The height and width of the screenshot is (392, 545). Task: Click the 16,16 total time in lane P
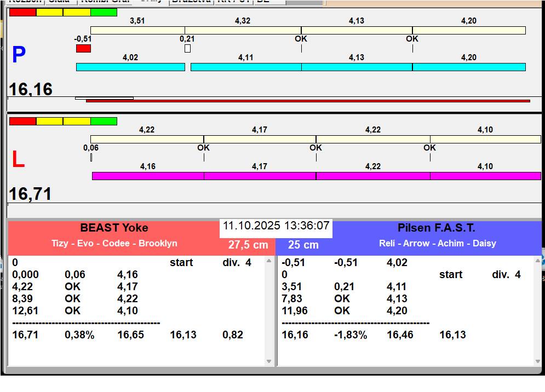tap(31, 89)
